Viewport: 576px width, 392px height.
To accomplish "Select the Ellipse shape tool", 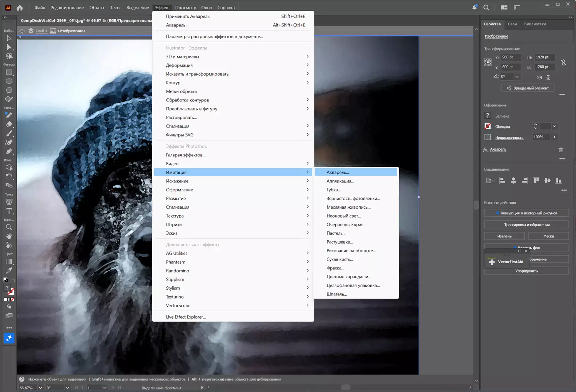I will pyautogui.click(x=9, y=81).
